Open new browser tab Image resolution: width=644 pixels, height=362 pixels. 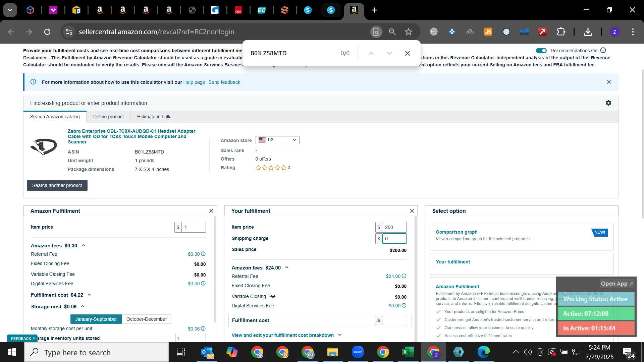[x=374, y=10]
